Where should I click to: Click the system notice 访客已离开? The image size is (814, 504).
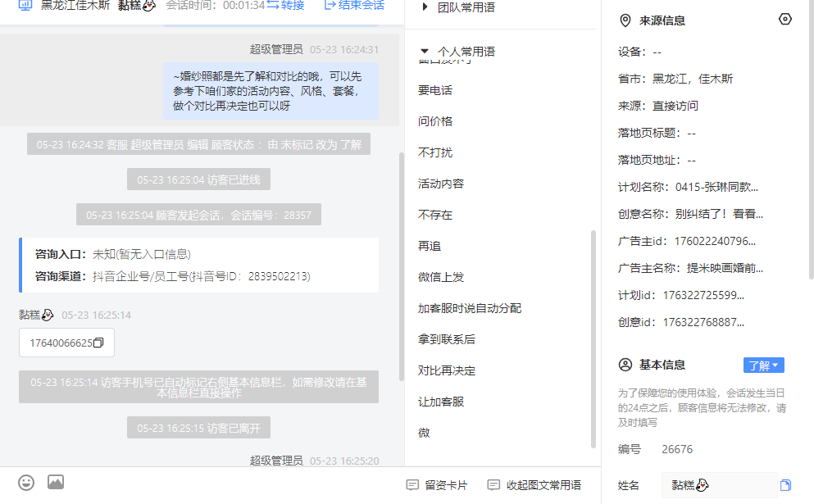(198, 429)
